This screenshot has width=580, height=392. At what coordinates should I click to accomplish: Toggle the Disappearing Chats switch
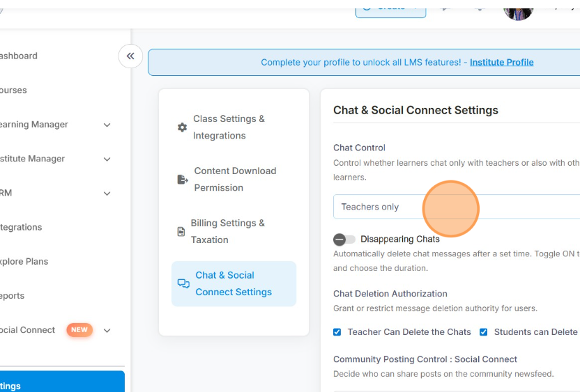click(344, 240)
